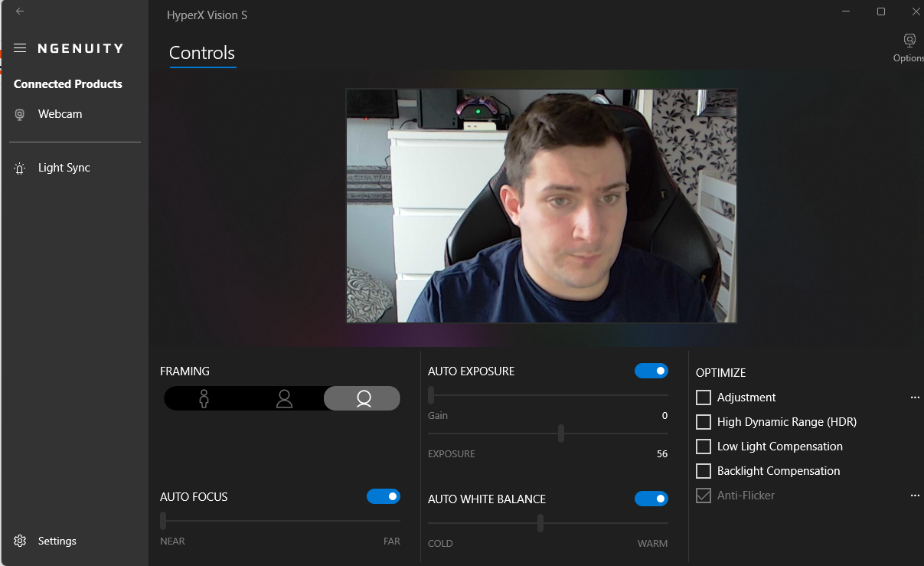This screenshot has width=924, height=566.
Task: Enable Low Light Compensation checkbox
Action: (704, 447)
